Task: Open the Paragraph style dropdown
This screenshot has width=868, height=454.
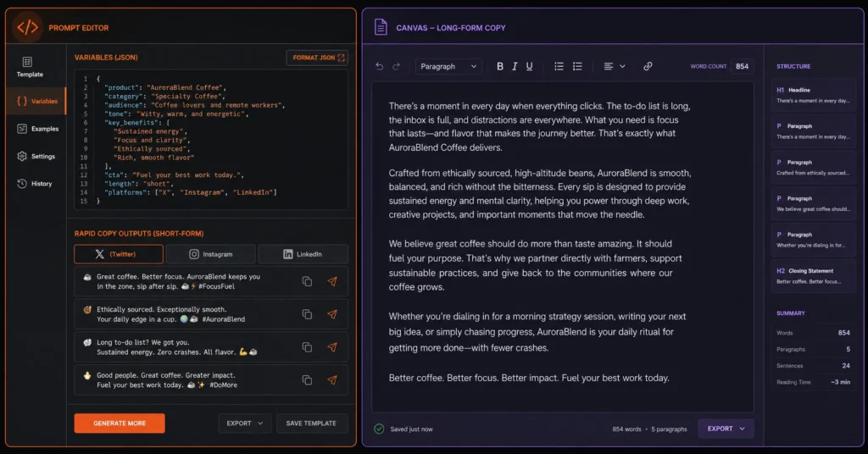Action: (448, 66)
